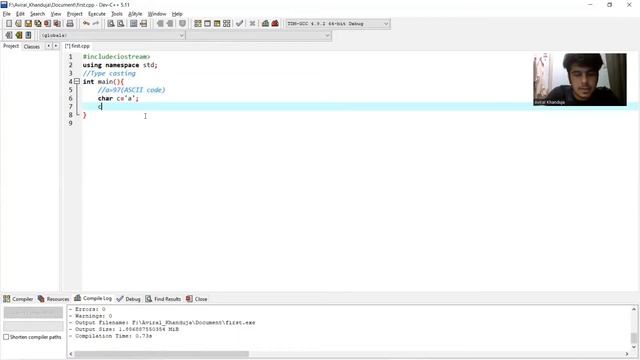Screen dimensions: 640x360
Task: Click the Close file toolbar icon
Action: [47, 24]
